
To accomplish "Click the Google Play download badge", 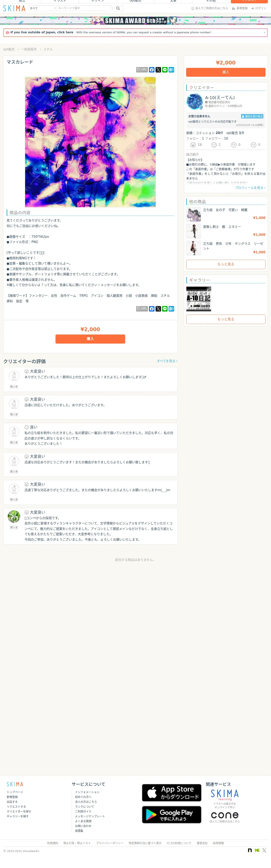I will click(x=171, y=814).
